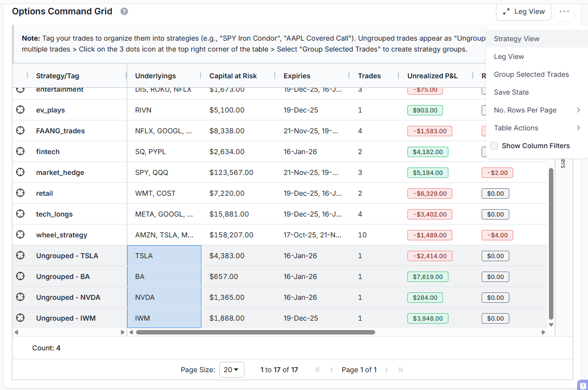The width and height of the screenshot is (588, 390).
Task: Click the target icon for Ungrouped - TSLA
Action: [x=20, y=256]
